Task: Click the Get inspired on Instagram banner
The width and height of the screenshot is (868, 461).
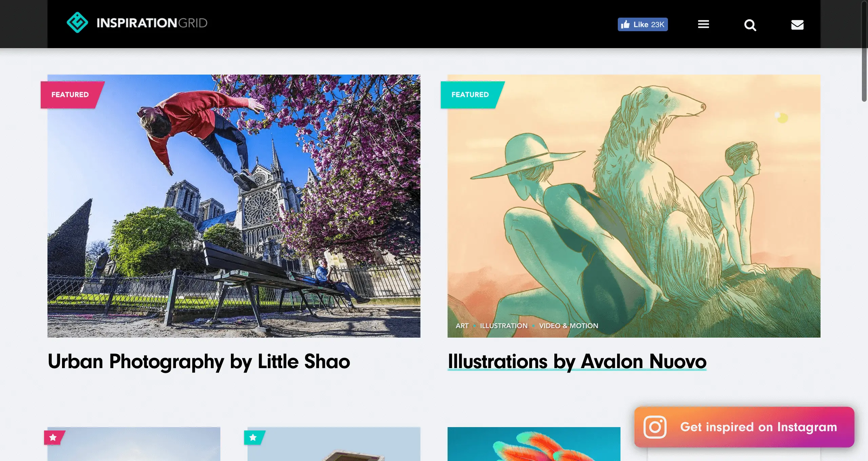Action: 744,427
